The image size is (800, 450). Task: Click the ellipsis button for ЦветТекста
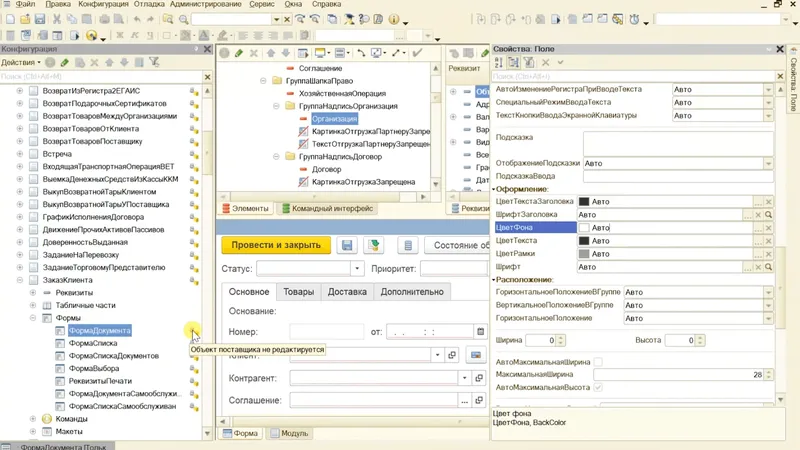coord(758,241)
